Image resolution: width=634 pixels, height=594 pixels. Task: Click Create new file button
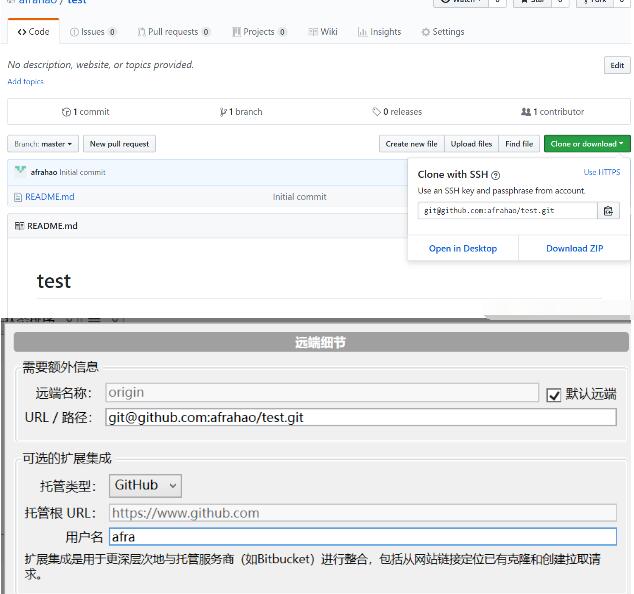[x=412, y=144]
